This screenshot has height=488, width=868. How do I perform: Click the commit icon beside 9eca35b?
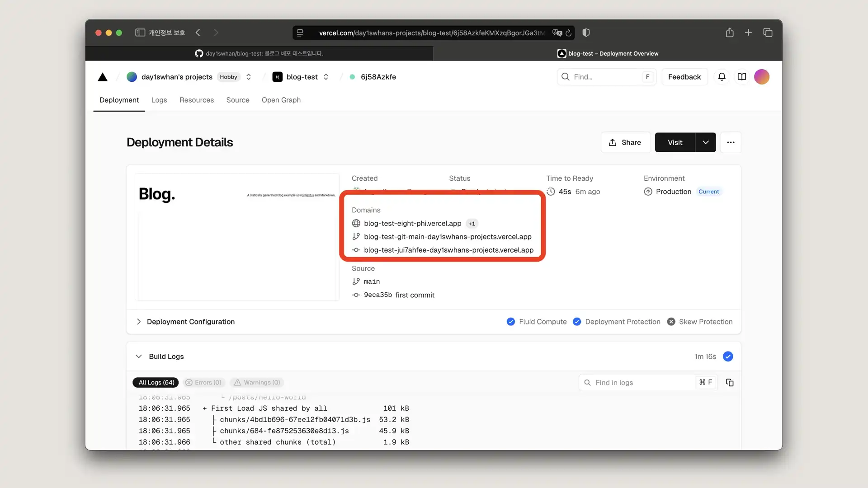coord(356,295)
